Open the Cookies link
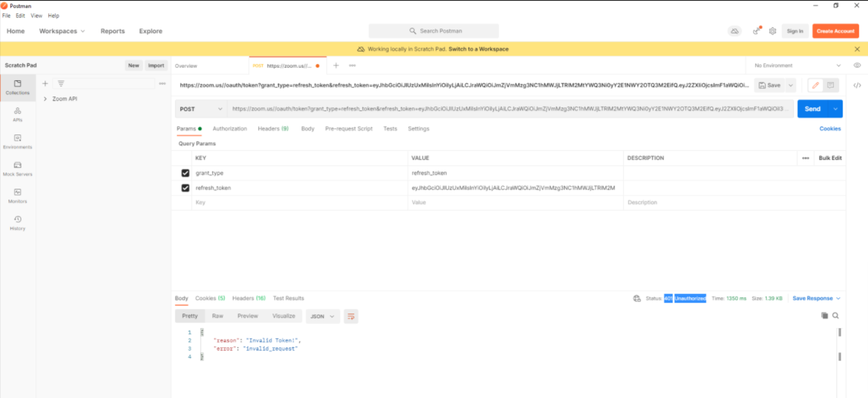Image resolution: width=868 pixels, height=398 pixels. (830, 128)
